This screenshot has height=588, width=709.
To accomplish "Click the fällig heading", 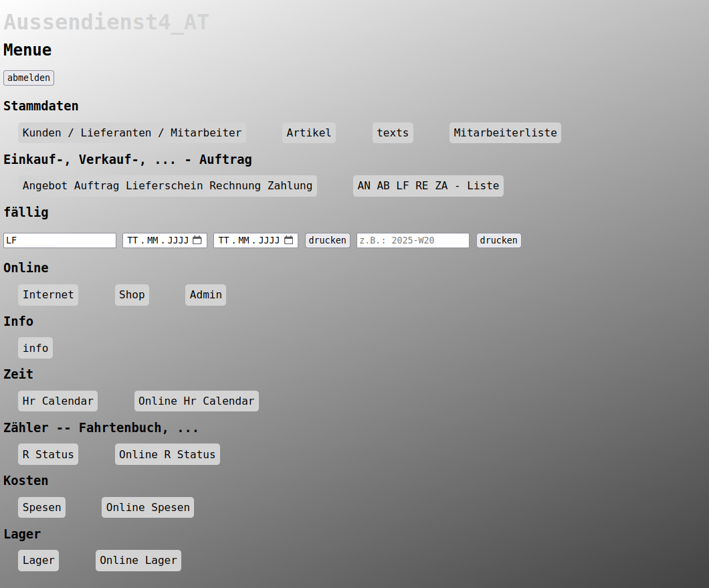I will coord(26,213).
